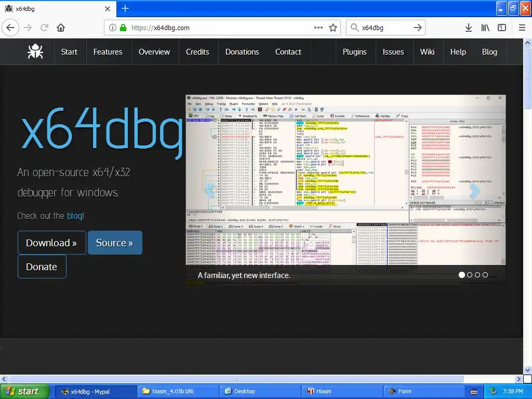Viewport: 532px width, 399px height.
Task: Click vertical scrollbar up arrow
Action: pyautogui.click(x=527, y=43)
